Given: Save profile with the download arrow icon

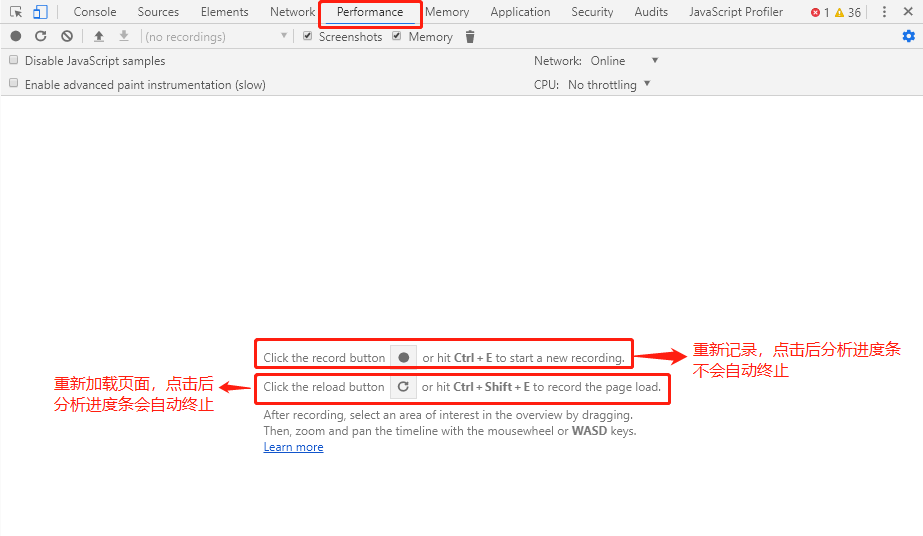Looking at the screenshot, I should pos(124,36).
